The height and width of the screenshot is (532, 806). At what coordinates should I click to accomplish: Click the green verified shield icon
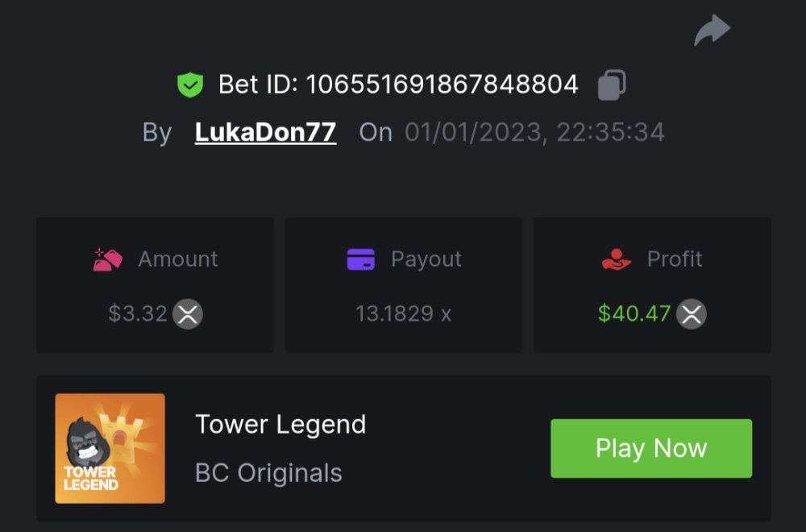click(190, 85)
